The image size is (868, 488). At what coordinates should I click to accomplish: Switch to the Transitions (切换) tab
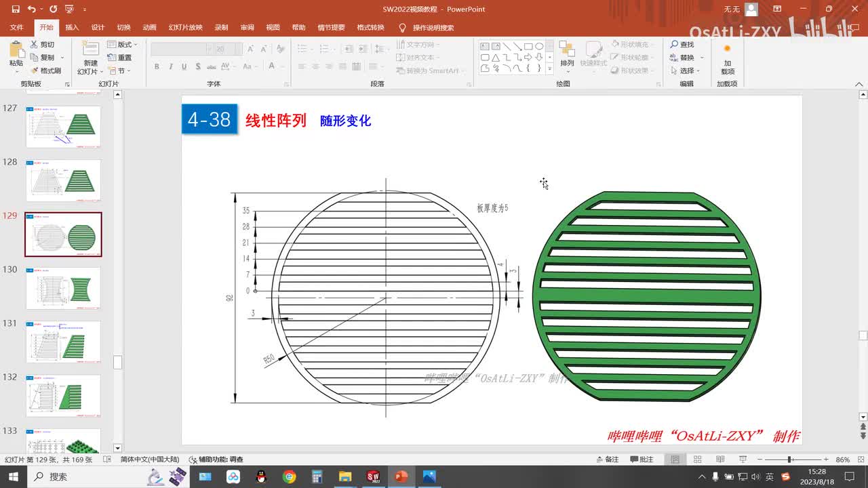(123, 28)
